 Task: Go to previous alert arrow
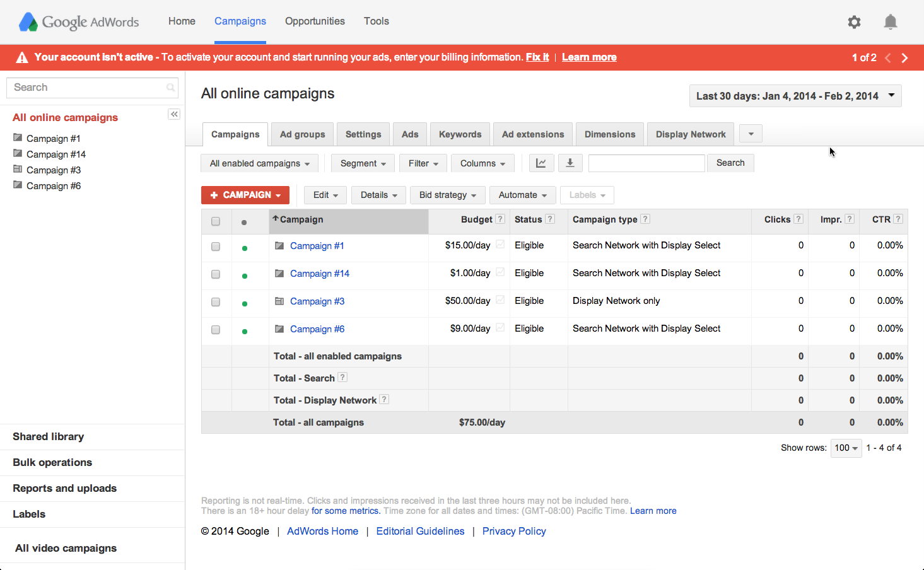(x=887, y=57)
